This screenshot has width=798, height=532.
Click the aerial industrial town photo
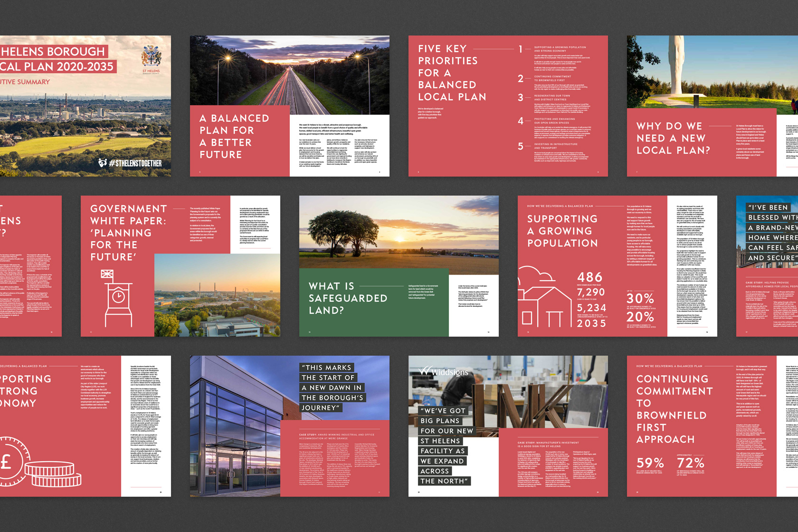pyautogui.click(x=217, y=295)
